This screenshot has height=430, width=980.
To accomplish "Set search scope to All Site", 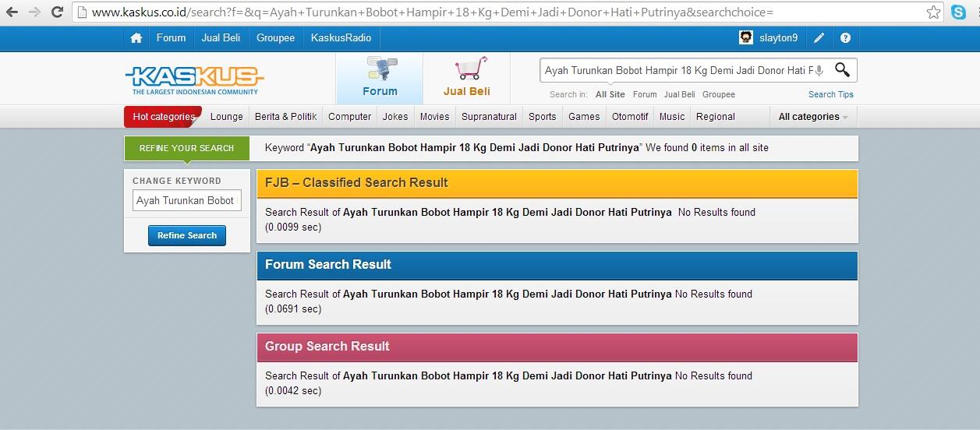I will pos(610,94).
